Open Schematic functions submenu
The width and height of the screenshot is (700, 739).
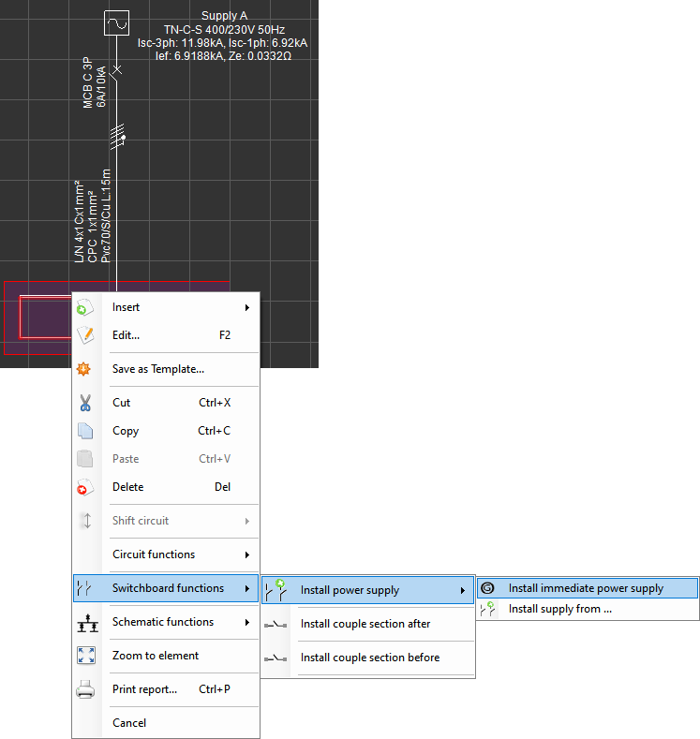166,622
